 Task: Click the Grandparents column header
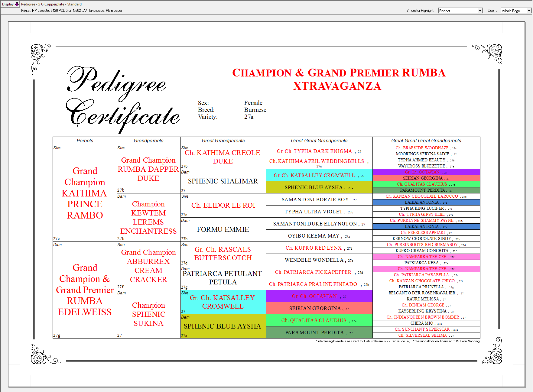(148, 141)
